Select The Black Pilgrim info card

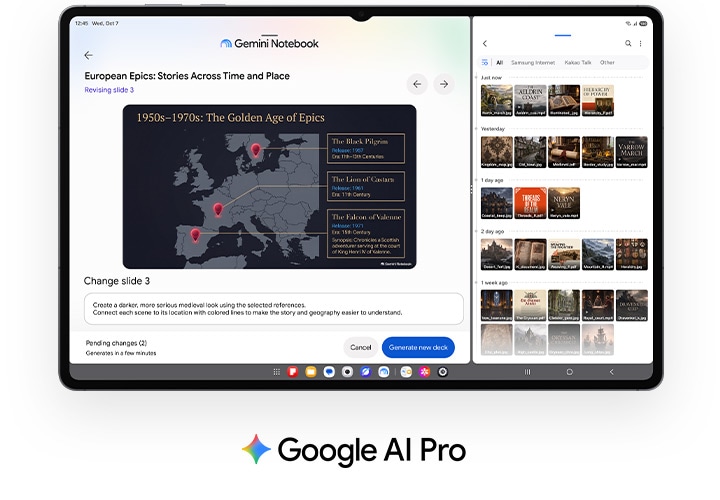pos(366,148)
